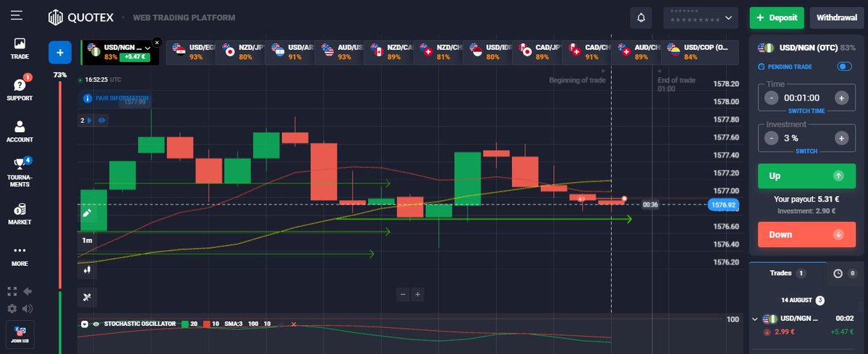Switch to the USD/EGP asset tab
The height and width of the screenshot is (354, 868).
(192, 52)
